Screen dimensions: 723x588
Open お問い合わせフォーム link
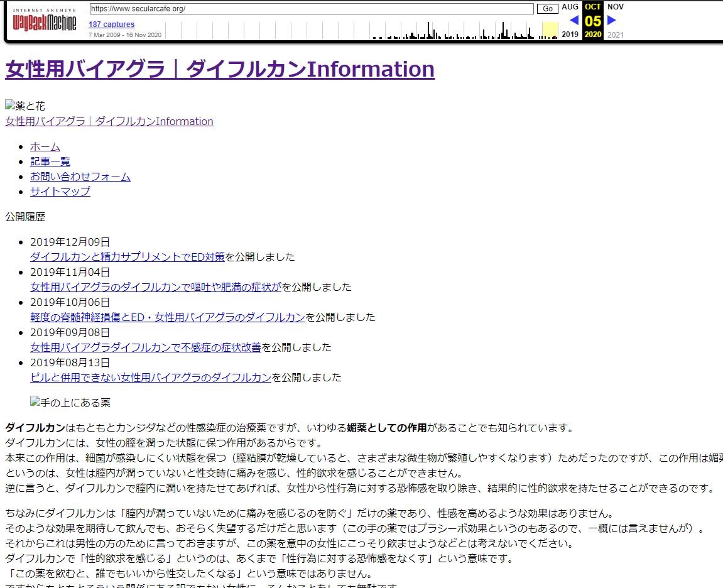click(80, 177)
